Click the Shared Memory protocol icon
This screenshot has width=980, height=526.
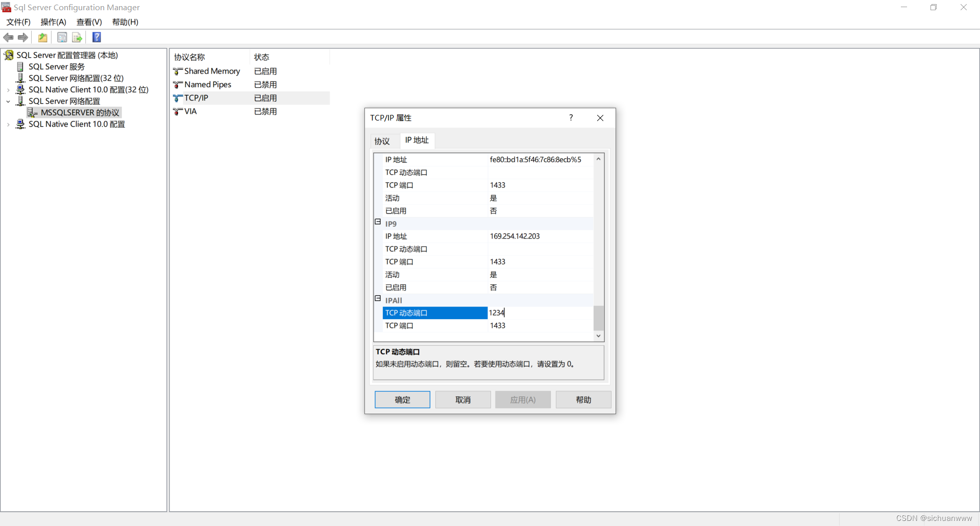pyautogui.click(x=178, y=71)
